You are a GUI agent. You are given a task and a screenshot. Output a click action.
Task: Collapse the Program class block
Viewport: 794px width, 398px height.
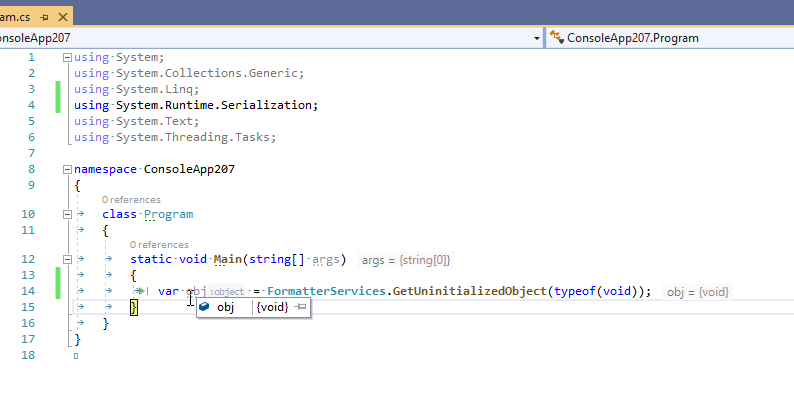click(x=67, y=215)
